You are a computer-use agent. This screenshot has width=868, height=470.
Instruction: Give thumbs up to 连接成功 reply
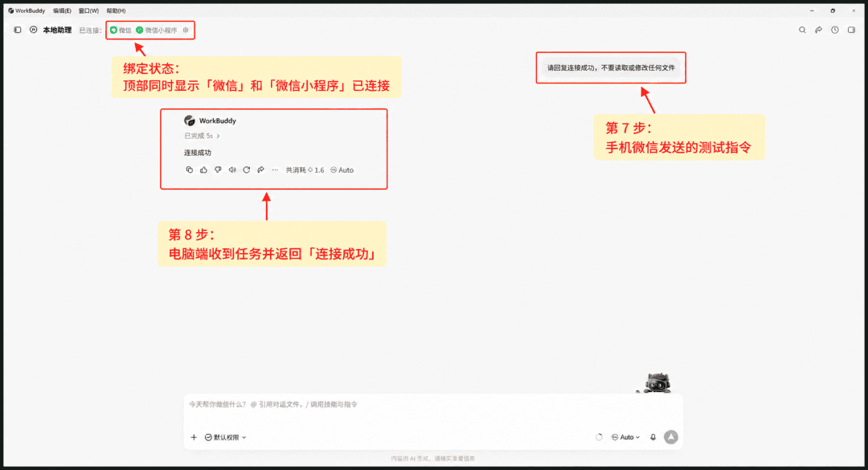pos(203,170)
